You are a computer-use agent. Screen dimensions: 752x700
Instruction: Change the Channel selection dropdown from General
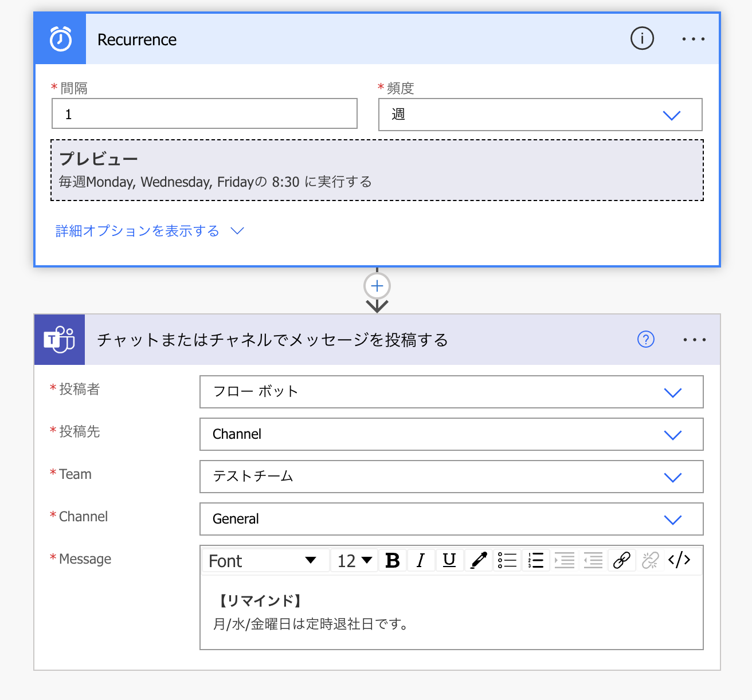(x=673, y=519)
